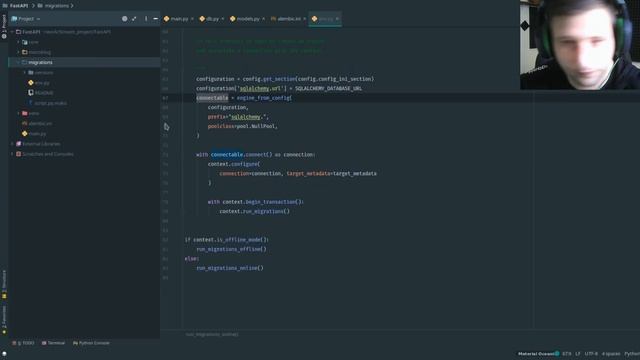The image size is (640, 360).
Task: Collapse the FastAPI root project node
Action: pyautogui.click(x=12, y=32)
